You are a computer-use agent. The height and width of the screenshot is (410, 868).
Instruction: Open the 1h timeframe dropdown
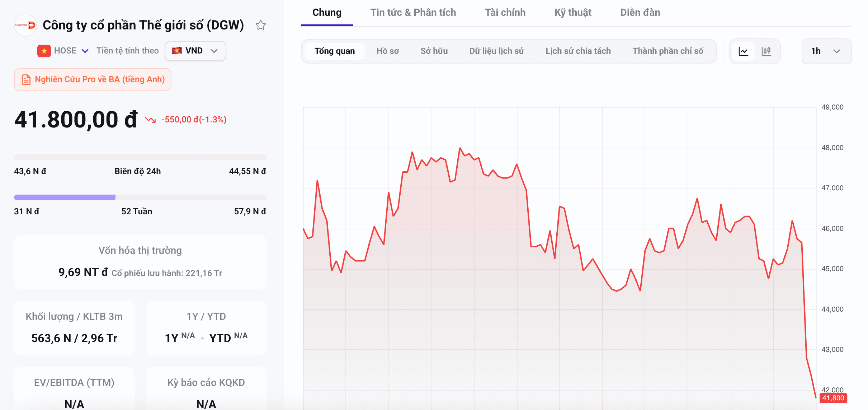826,51
